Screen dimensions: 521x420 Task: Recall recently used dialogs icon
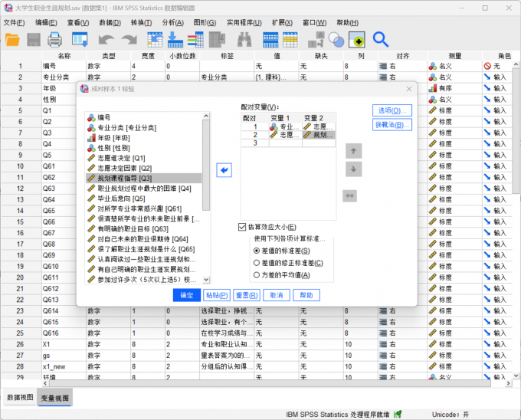pos(80,40)
